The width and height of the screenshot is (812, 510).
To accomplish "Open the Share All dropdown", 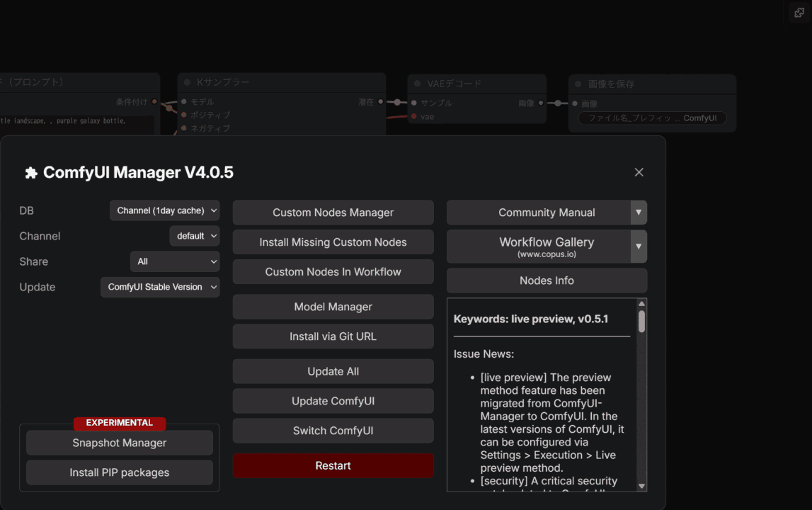I will coord(175,262).
